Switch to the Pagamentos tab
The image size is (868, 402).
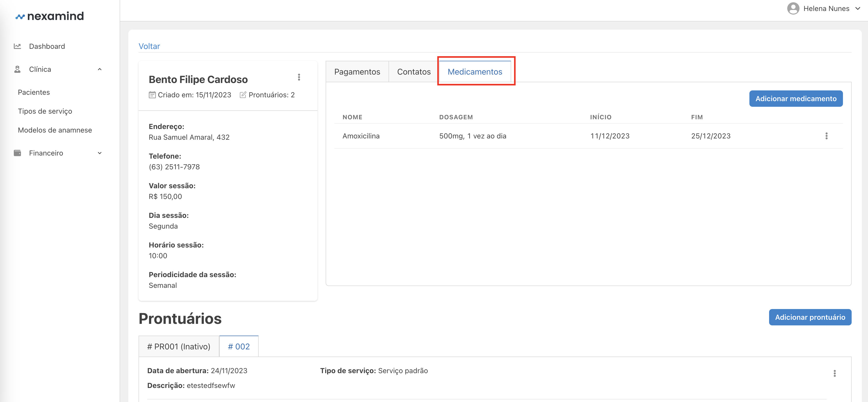click(x=357, y=72)
